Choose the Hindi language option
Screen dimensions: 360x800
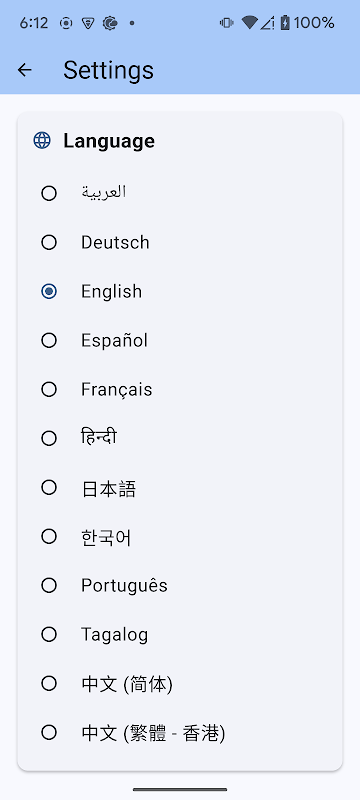pos(49,438)
